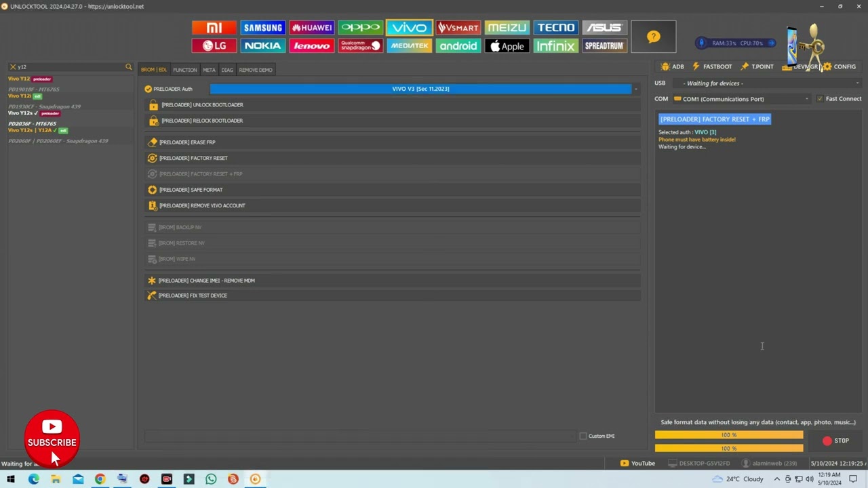Screen dimensions: 868x488
Task: Click the lower 100% progress bar
Action: pyautogui.click(x=729, y=448)
